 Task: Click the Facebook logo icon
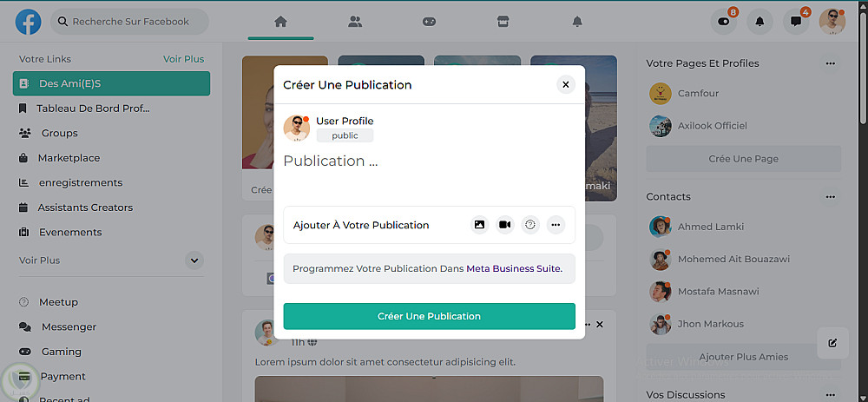[x=28, y=22]
